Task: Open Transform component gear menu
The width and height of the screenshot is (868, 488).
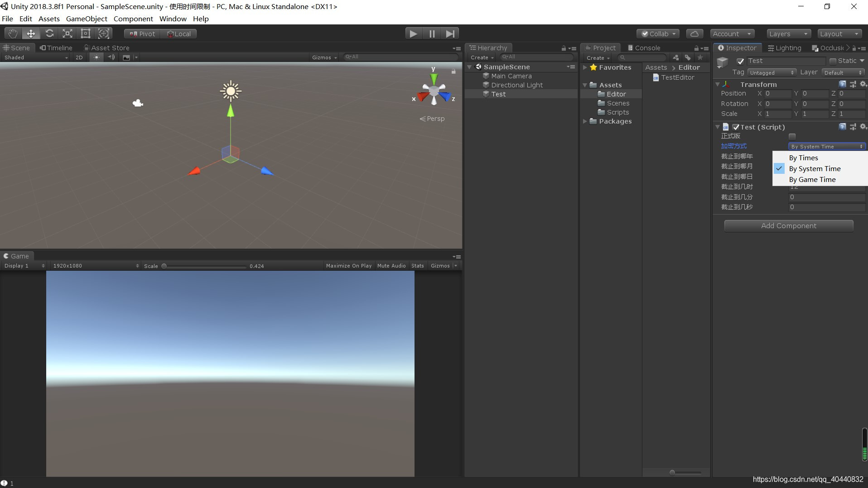Action: pos(863,84)
